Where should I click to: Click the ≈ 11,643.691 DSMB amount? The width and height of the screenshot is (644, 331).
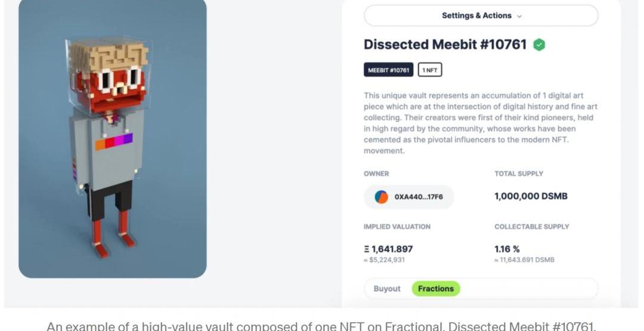pyautogui.click(x=525, y=260)
